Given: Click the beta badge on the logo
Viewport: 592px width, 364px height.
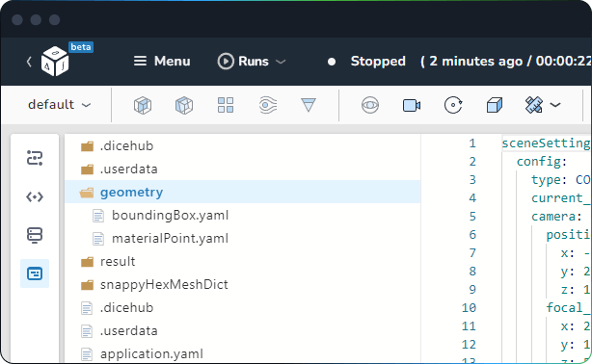Looking at the screenshot, I should point(81,47).
